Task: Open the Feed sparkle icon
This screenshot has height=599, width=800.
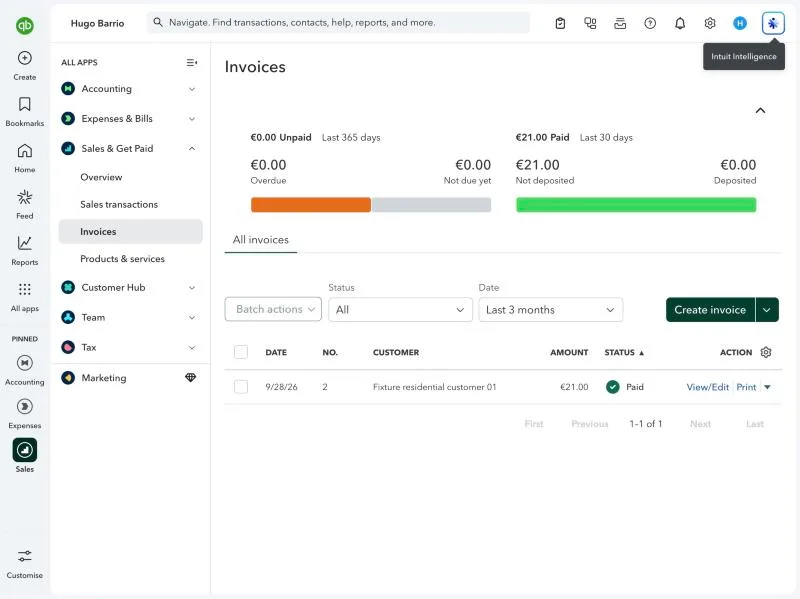Action: [24, 197]
